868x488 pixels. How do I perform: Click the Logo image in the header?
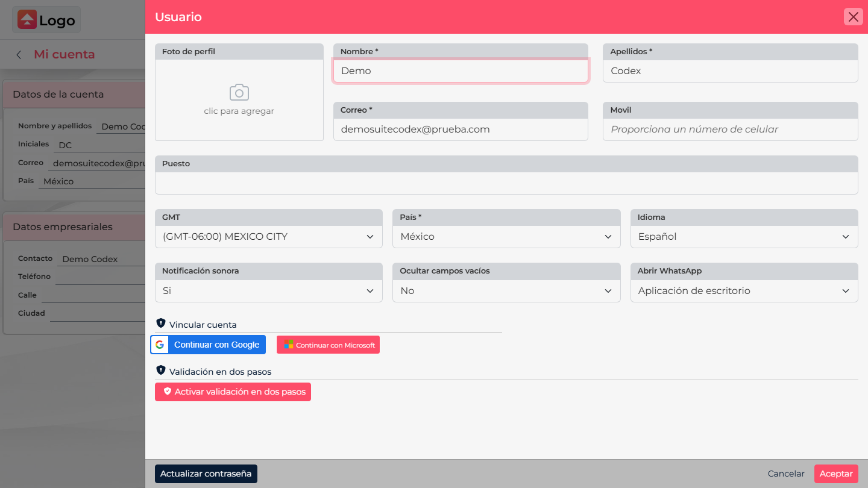click(x=46, y=20)
